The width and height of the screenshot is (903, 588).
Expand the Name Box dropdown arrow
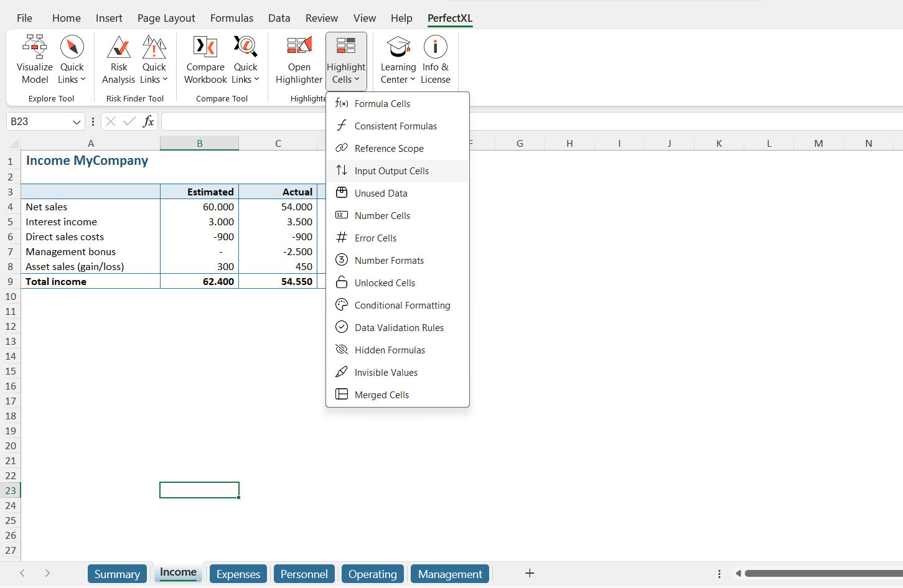(x=77, y=122)
